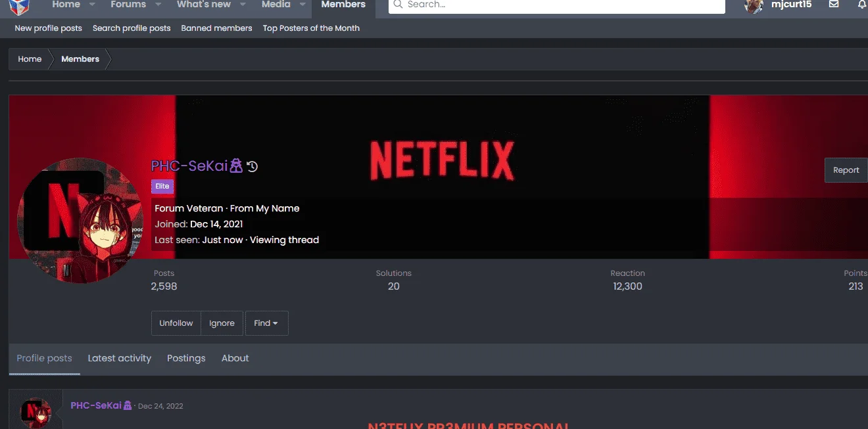Switch to the Latest activity tab

pyautogui.click(x=120, y=358)
